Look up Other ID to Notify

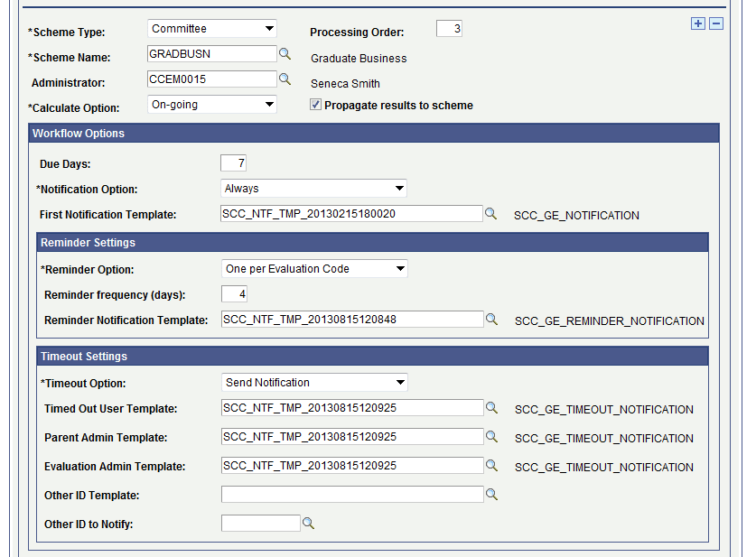pyautogui.click(x=309, y=524)
